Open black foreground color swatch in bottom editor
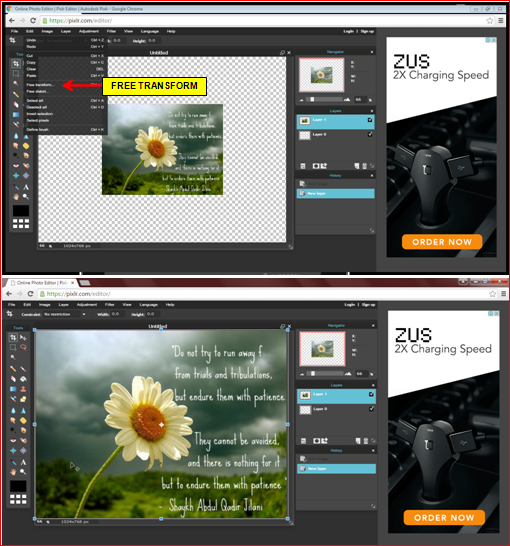This screenshot has height=546, width=510. (18, 486)
